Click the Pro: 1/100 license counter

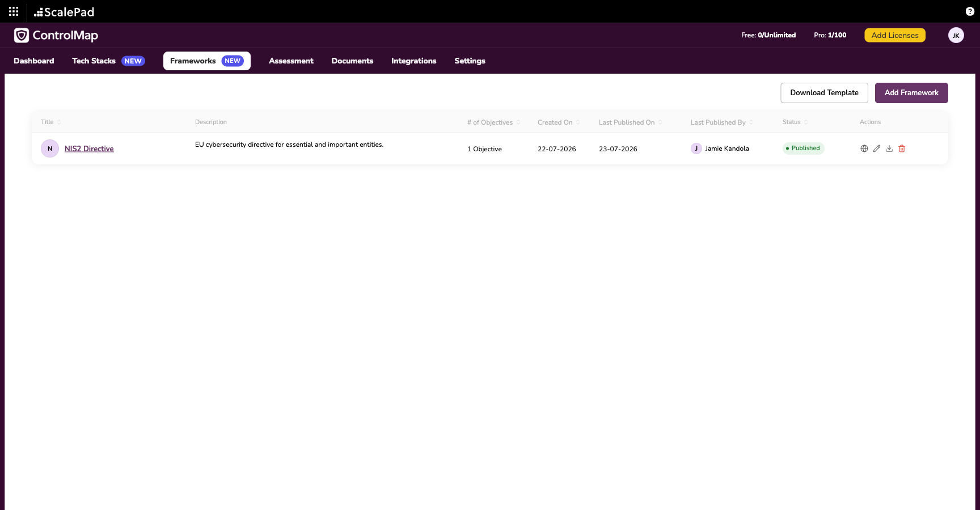830,35
